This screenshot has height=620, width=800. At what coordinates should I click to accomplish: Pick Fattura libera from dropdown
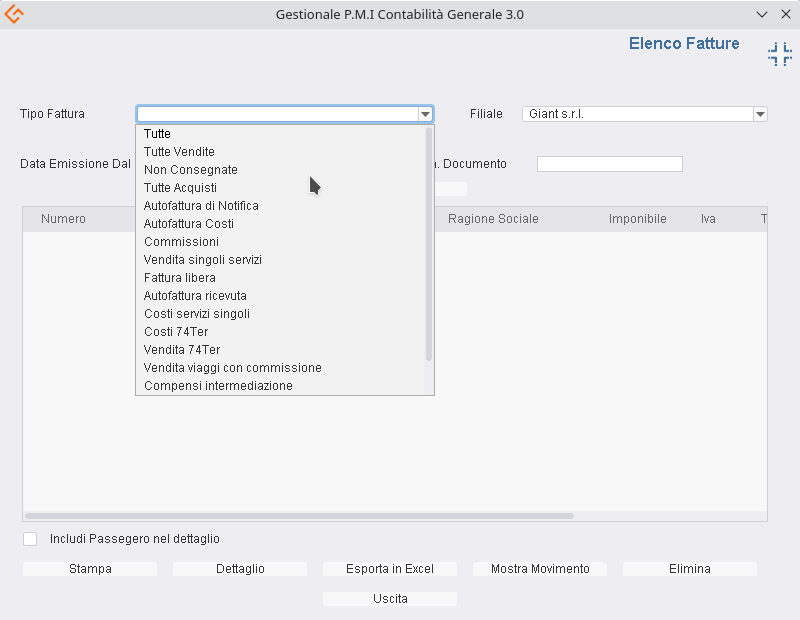point(179,278)
